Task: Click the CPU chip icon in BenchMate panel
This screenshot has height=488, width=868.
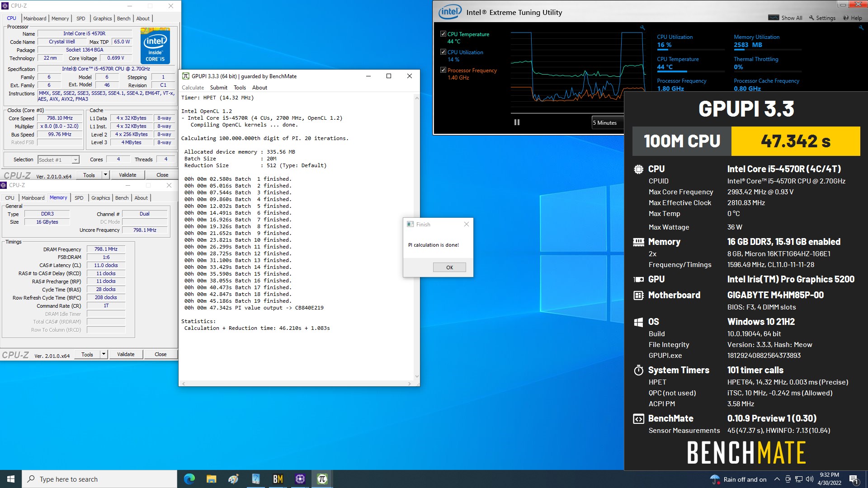Action: pos(638,169)
